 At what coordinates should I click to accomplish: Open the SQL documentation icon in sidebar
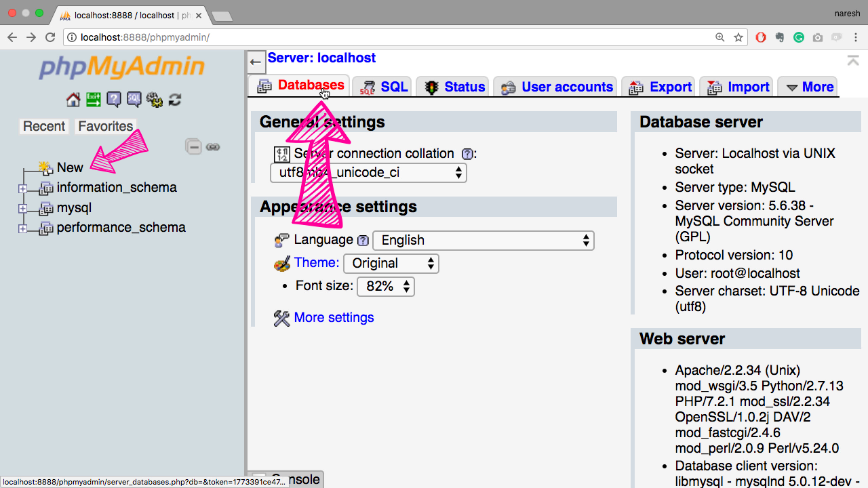pyautogui.click(x=134, y=100)
